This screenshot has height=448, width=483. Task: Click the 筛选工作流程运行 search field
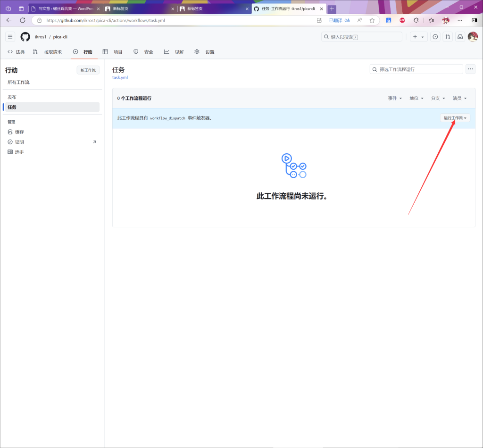click(416, 69)
